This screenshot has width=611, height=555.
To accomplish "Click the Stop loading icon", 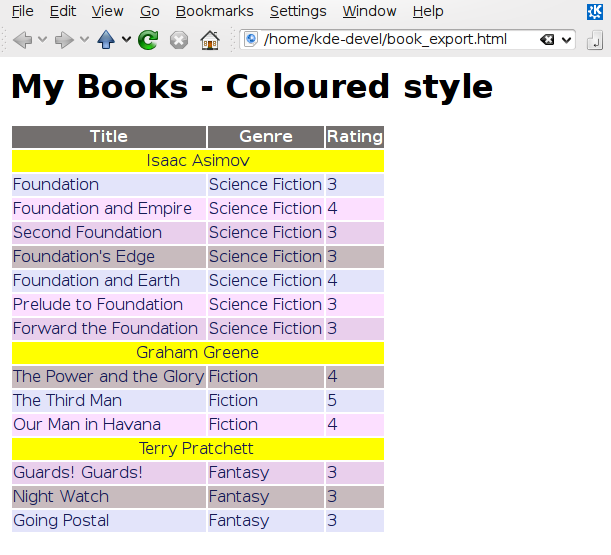I will 178,40.
